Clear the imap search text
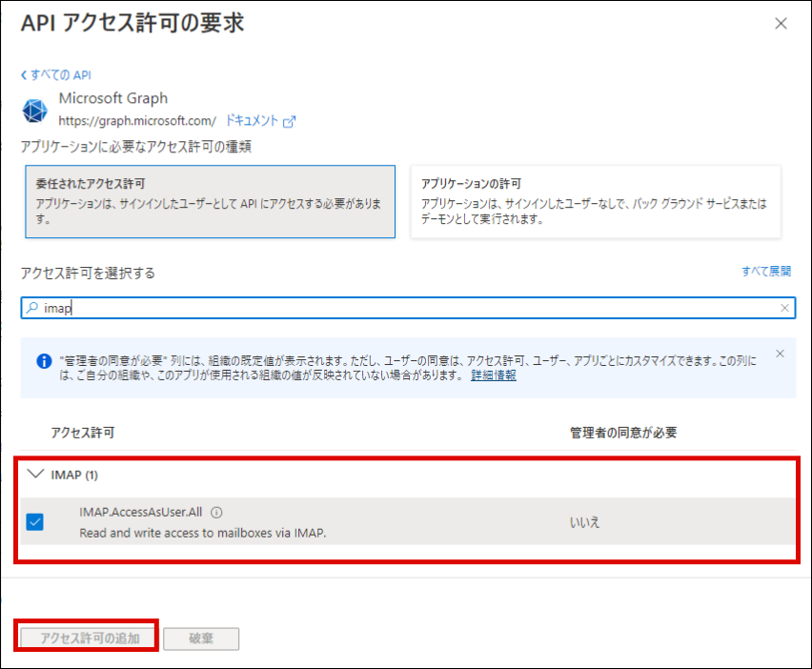This screenshot has height=669, width=812. (x=784, y=308)
